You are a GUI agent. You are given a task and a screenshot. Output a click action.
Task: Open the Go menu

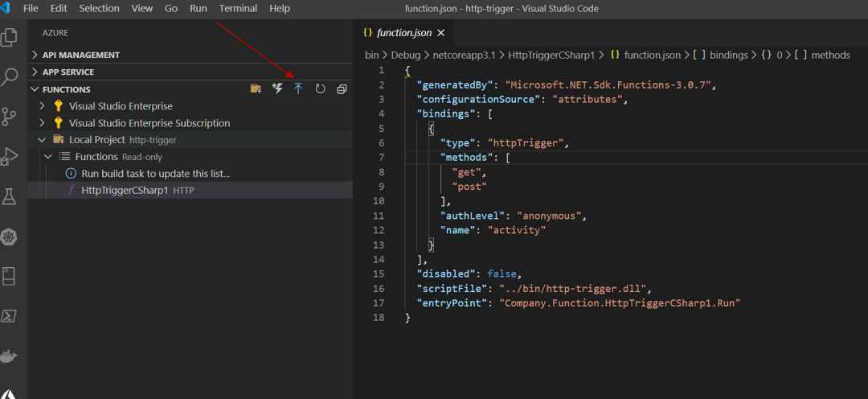(x=171, y=8)
